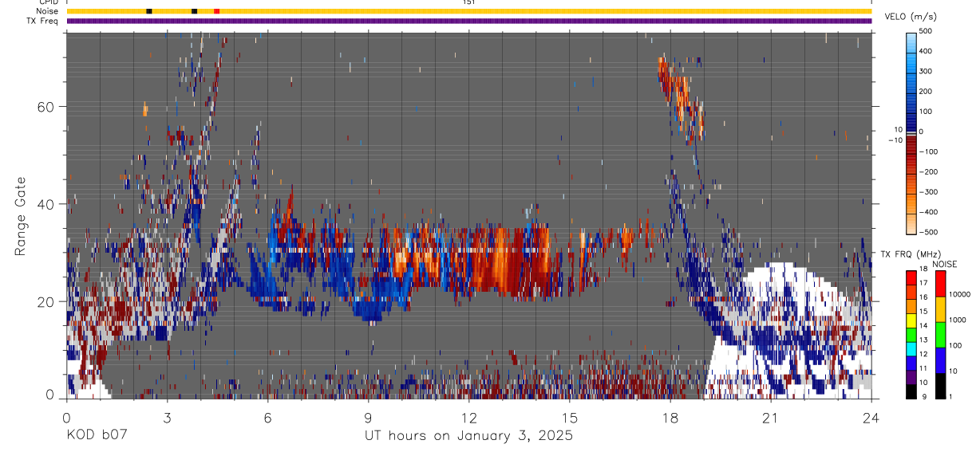This screenshot has height=452, width=980.
Task: Click the purple TX Freq bar
Action: click(x=469, y=21)
